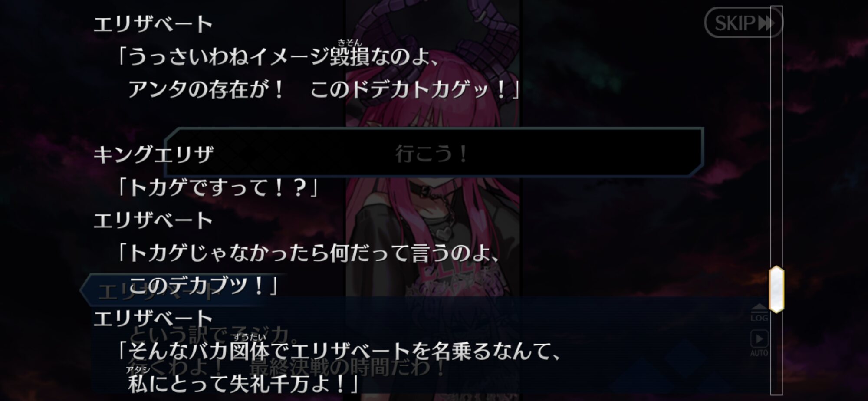Click the AUTO play triangle icon
Image resolution: width=868 pixels, height=401 pixels.
click(759, 339)
